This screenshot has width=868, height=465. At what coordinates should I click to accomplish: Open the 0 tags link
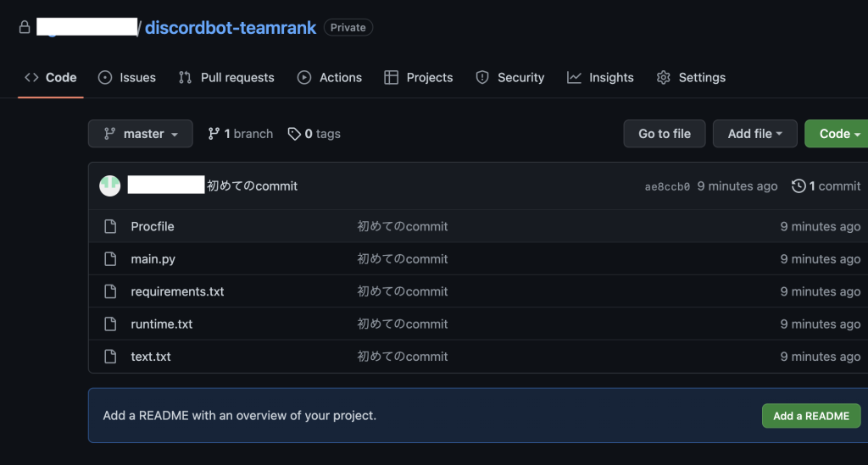(x=314, y=134)
